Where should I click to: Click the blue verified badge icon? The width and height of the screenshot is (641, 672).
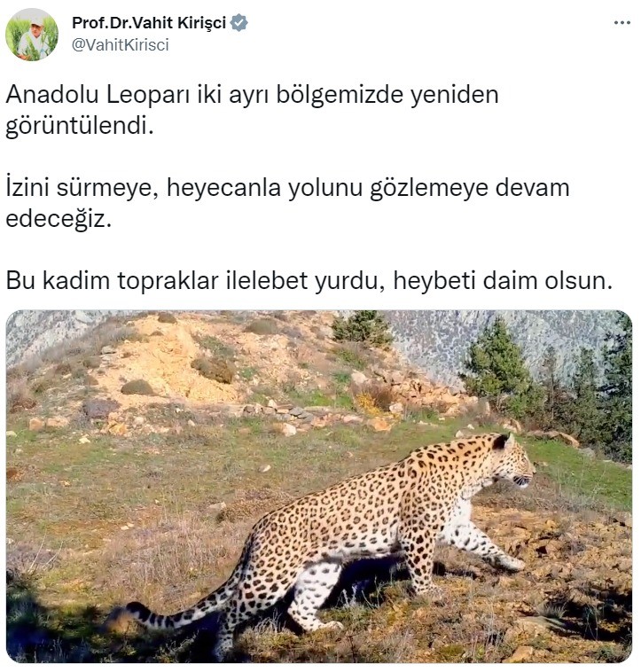pos(239,23)
